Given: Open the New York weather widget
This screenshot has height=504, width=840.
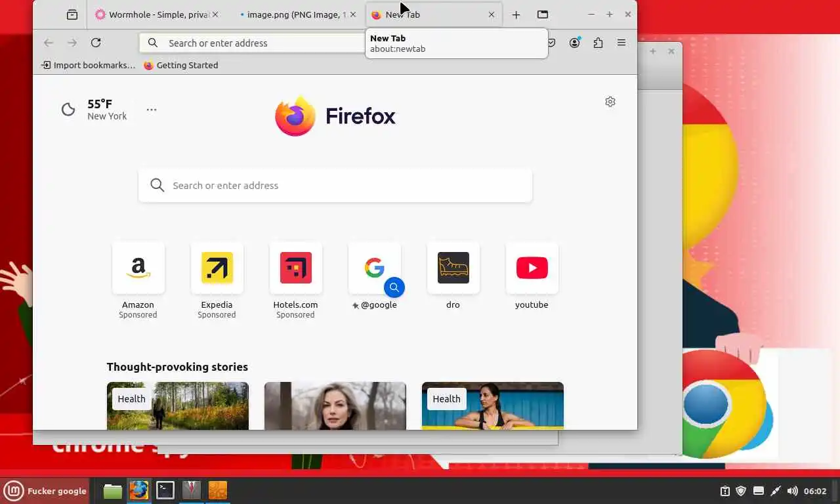Looking at the screenshot, I should tap(94, 110).
